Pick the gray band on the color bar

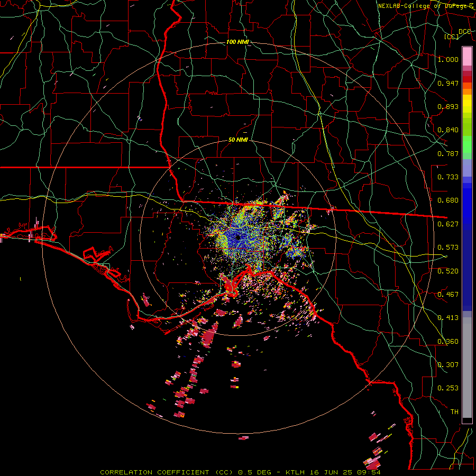point(467,368)
